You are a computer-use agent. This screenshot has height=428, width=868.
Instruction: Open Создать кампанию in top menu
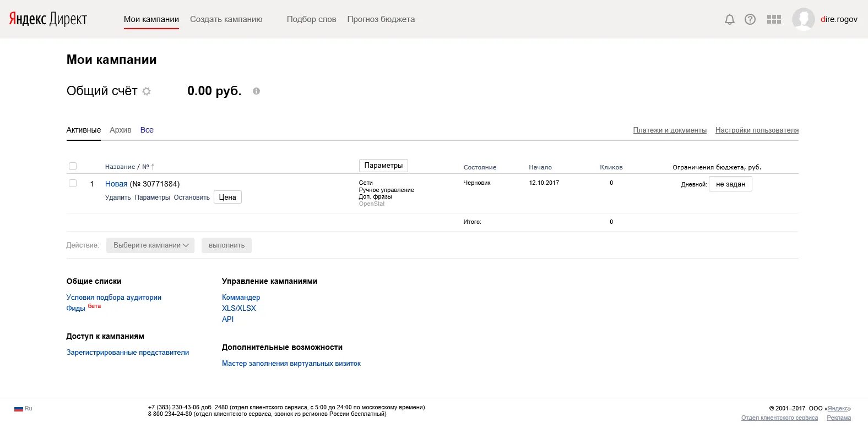coord(226,19)
